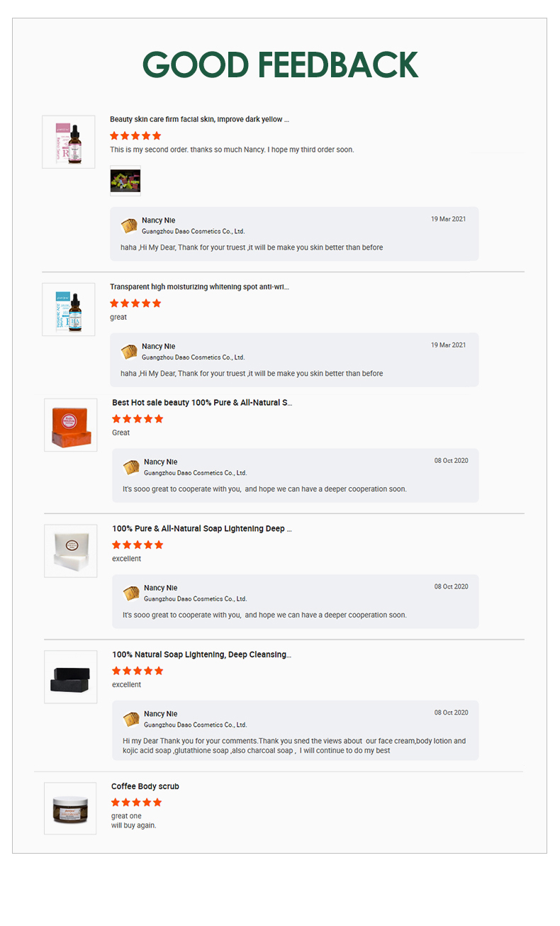This screenshot has width=560, height=926.
Task: View the review photo under the second-order comment
Action: [x=125, y=180]
